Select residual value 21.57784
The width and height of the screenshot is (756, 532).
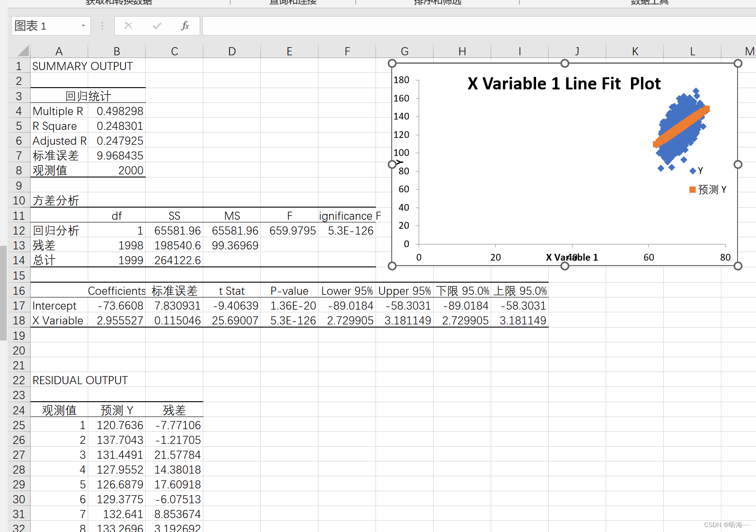174,455
